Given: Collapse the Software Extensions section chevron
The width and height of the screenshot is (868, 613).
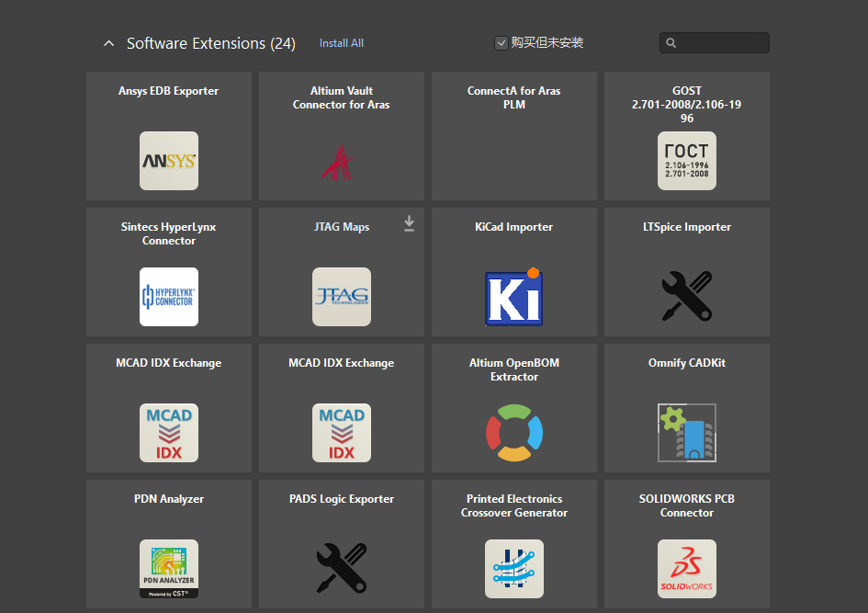Looking at the screenshot, I should point(109,43).
